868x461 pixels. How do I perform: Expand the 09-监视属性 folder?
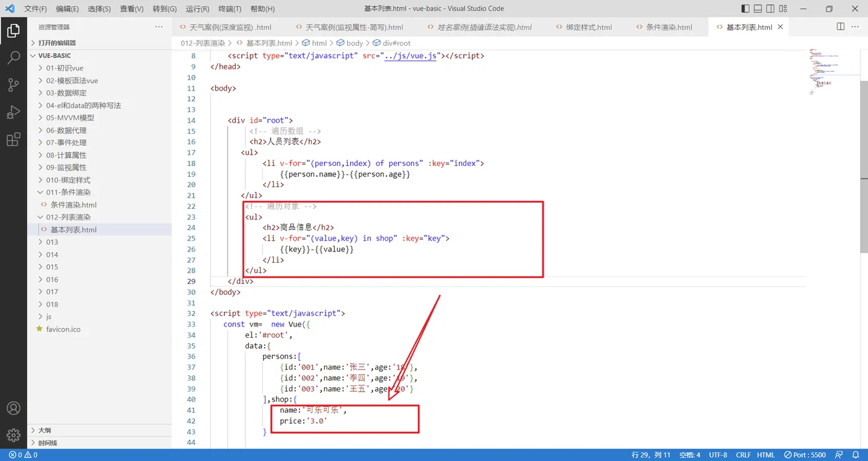coord(99,167)
